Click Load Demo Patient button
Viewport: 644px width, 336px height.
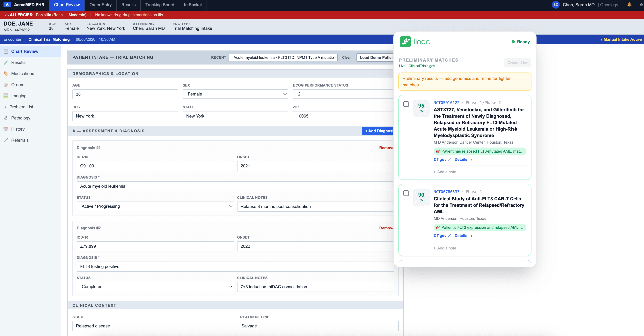tap(375, 57)
